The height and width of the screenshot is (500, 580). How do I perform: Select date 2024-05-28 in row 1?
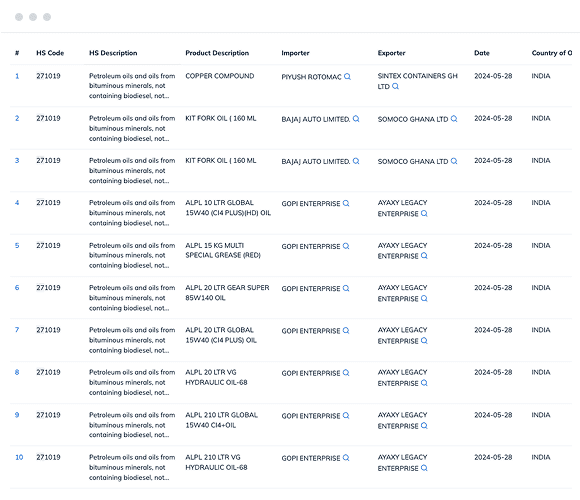point(493,76)
